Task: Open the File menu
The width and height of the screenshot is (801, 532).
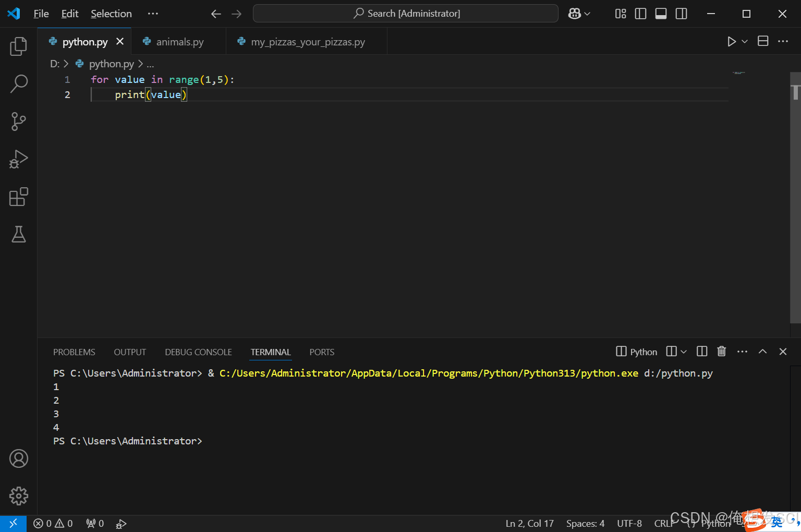Action: pyautogui.click(x=41, y=14)
